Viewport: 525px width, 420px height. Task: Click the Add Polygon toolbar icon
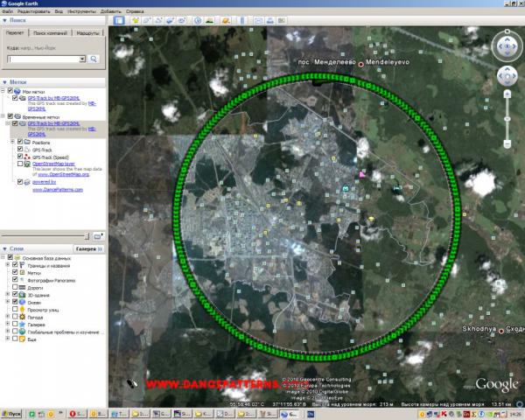pos(147,21)
